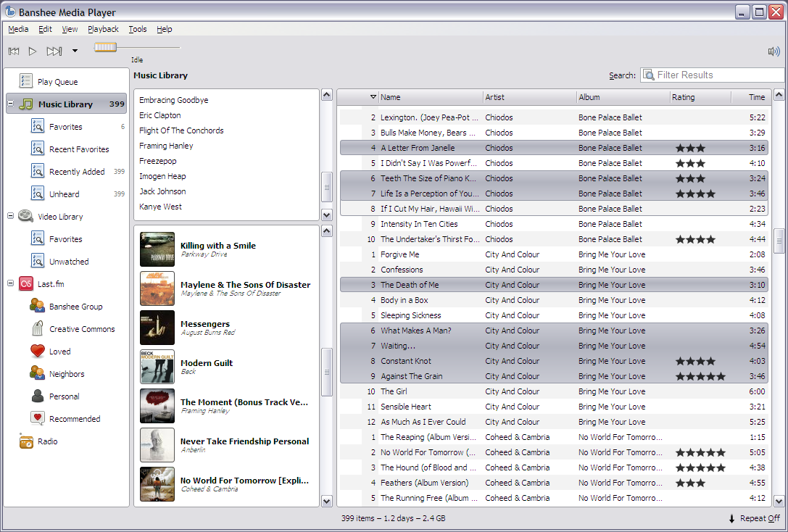Open the Recommended station icon
The image size is (788, 532).
[x=38, y=418]
